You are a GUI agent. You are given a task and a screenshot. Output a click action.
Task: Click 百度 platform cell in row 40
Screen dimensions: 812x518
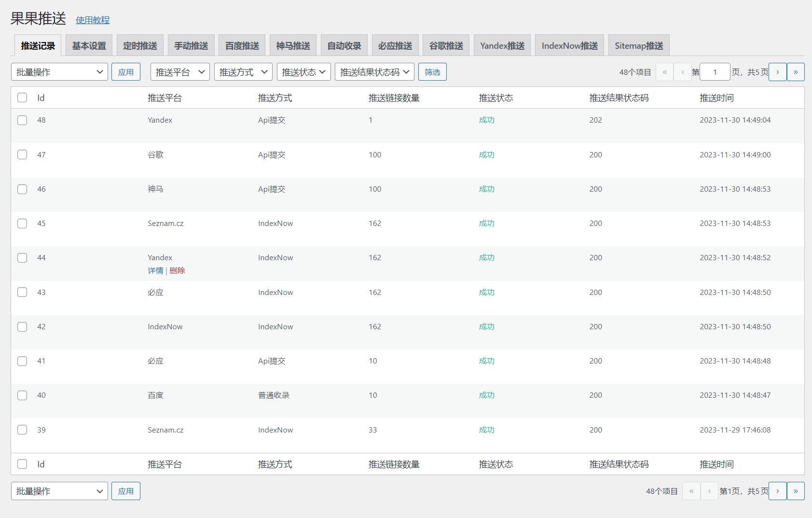[155, 395]
